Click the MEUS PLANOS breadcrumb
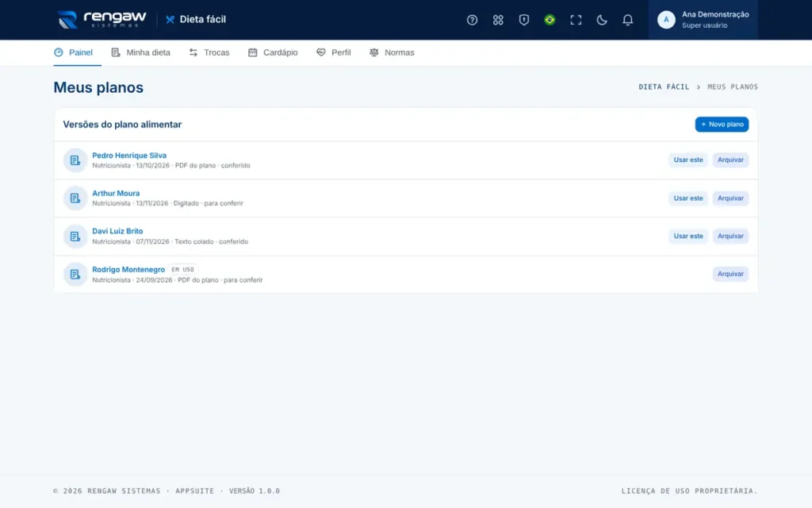The image size is (812, 508). (732, 87)
